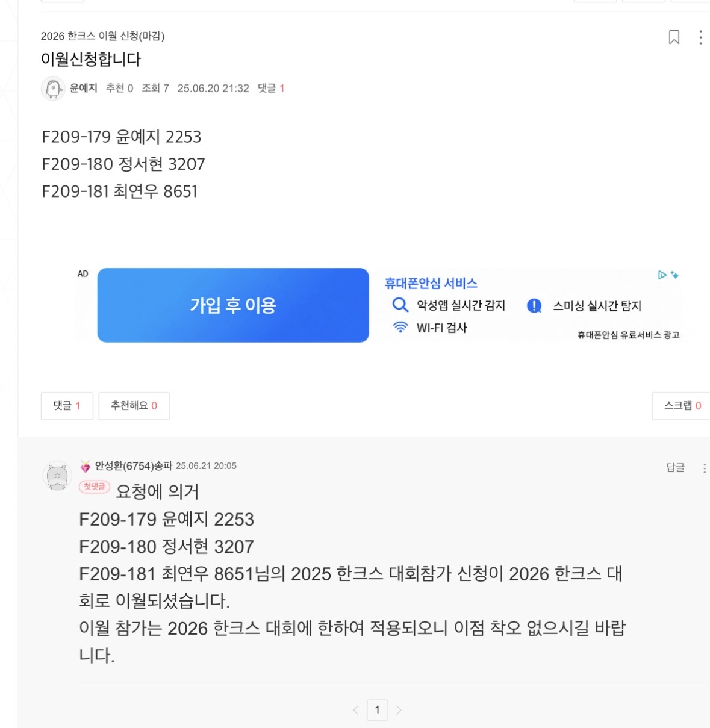
Task: Click the 댓글 1 button below the post
Action: (x=67, y=406)
